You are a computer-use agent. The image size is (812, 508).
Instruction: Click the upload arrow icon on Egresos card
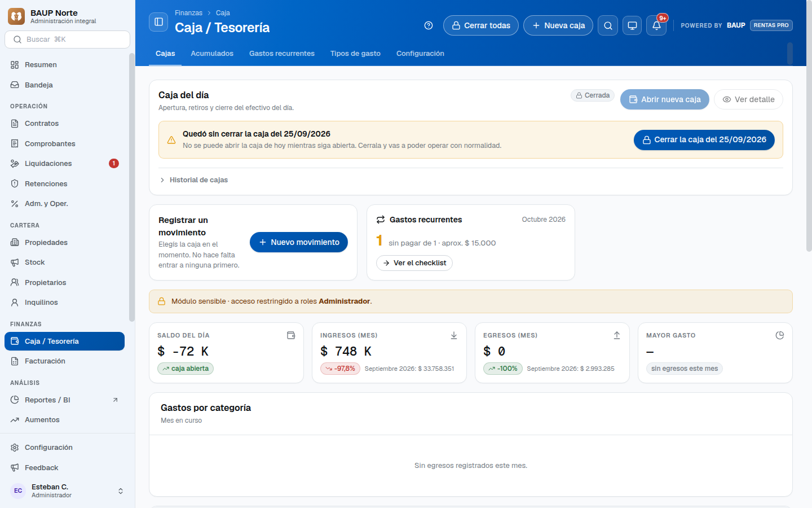617,335
